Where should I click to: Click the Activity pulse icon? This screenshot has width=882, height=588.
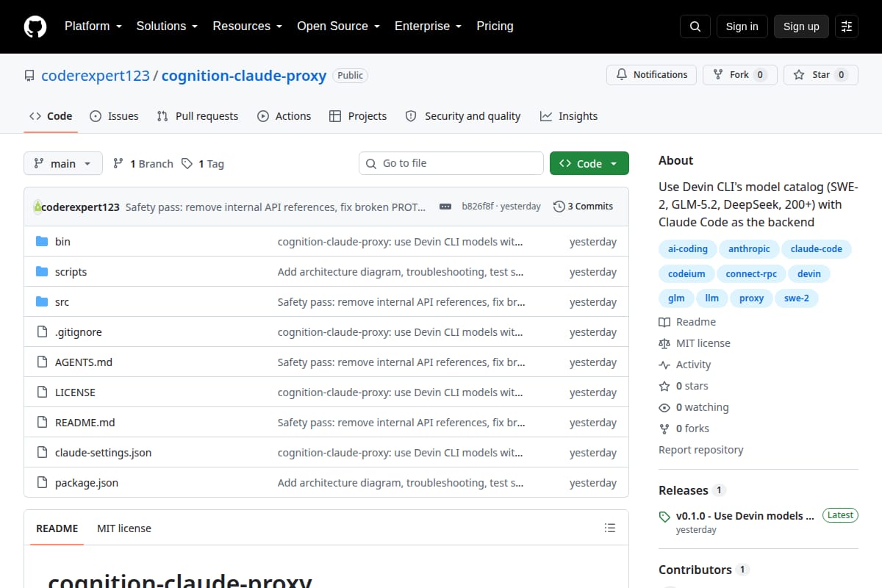(x=664, y=365)
